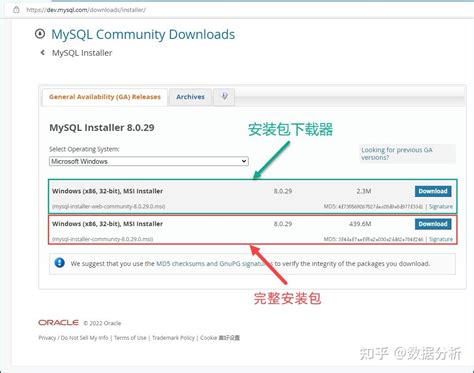Click the 2.3M file size value

364,191
